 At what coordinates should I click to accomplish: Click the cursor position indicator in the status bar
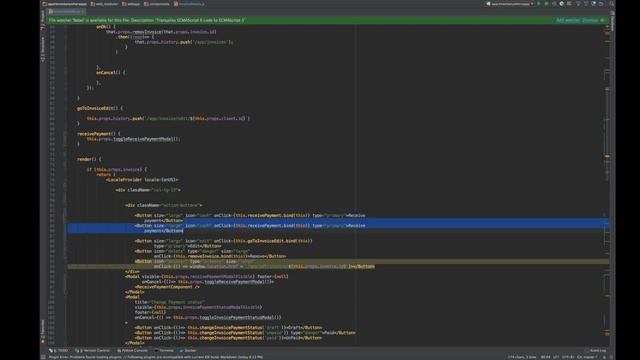(545, 357)
